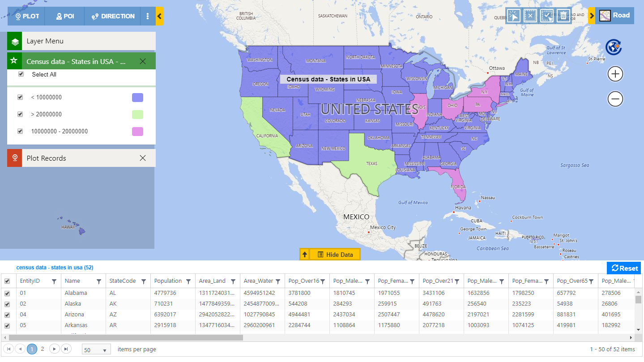The height and width of the screenshot is (362, 644).
Task: Click 'census data - states in usa (52)' link
Action: [x=55, y=268]
